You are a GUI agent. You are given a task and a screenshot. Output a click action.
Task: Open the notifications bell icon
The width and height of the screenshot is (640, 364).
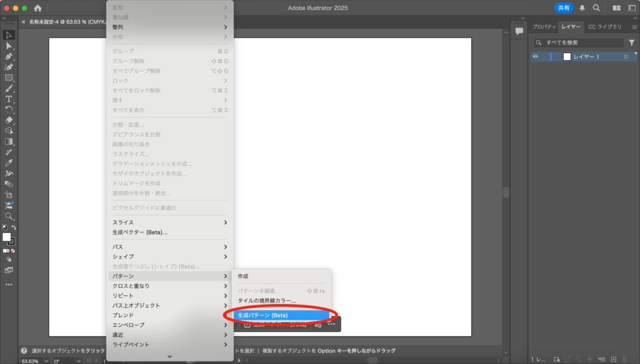pos(582,8)
